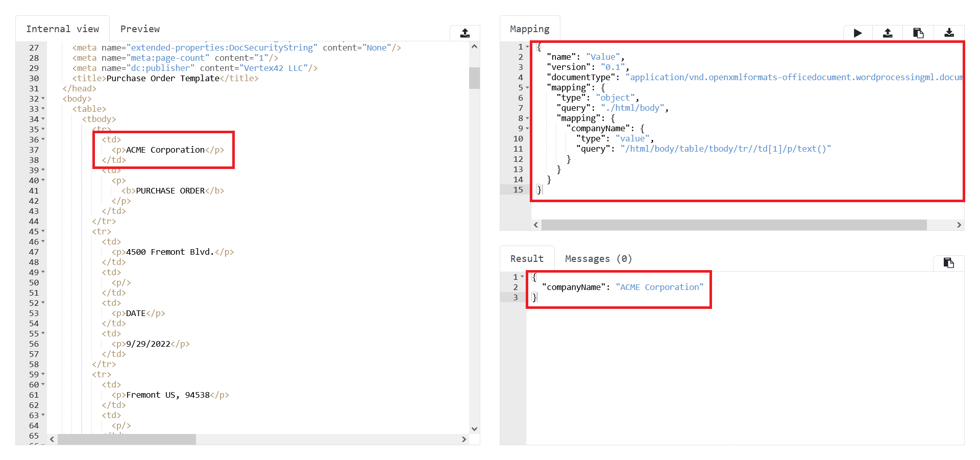Click "ACME Corporation" value in Result

[x=659, y=287]
